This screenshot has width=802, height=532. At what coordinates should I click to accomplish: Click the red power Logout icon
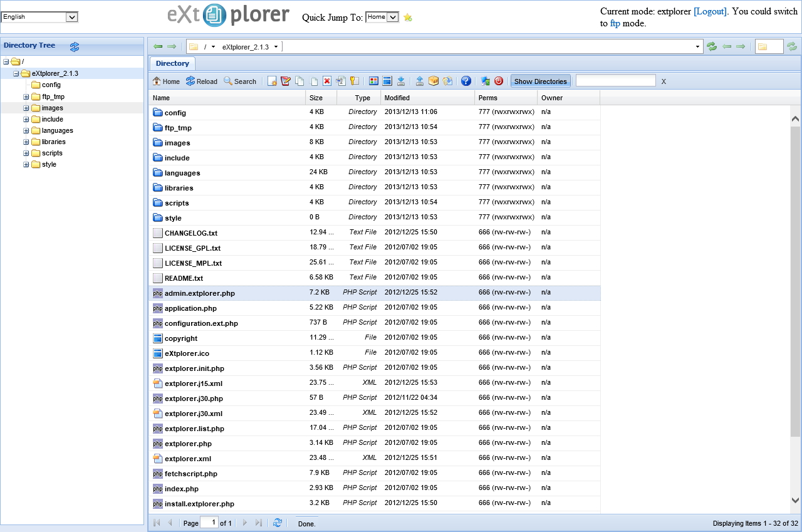click(499, 81)
